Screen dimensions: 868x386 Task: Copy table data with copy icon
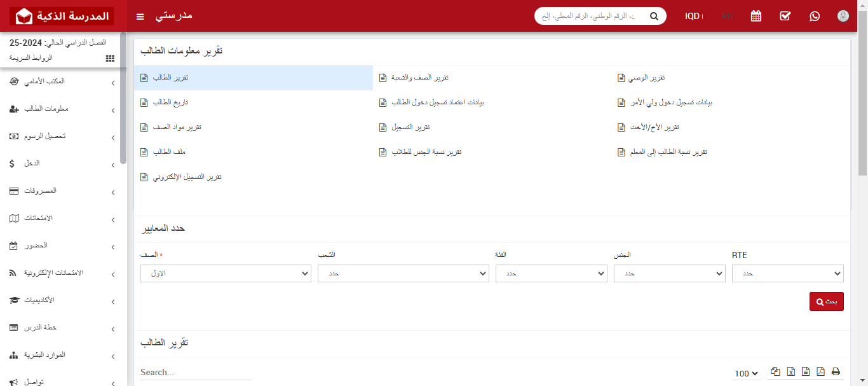775,372
